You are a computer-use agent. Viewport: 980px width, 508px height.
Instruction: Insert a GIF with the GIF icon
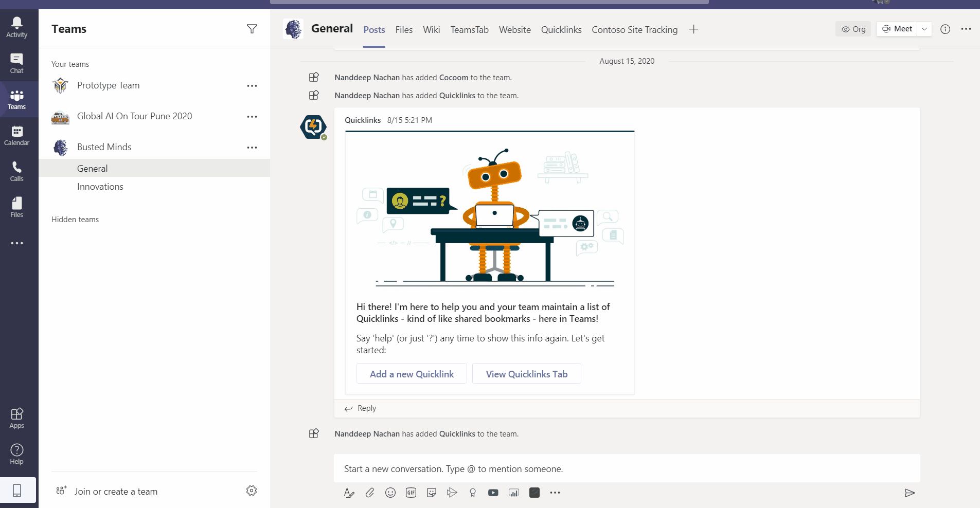pos(411,493)
